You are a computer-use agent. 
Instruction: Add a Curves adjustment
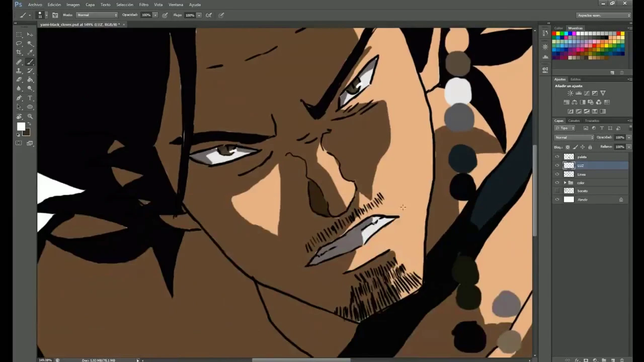point(587,93)
